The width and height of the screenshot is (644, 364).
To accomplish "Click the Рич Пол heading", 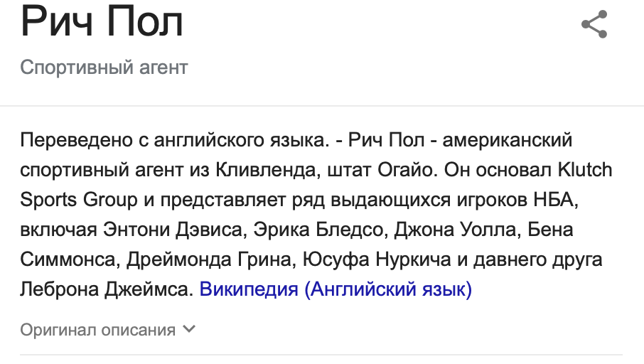I will point(102,22).
